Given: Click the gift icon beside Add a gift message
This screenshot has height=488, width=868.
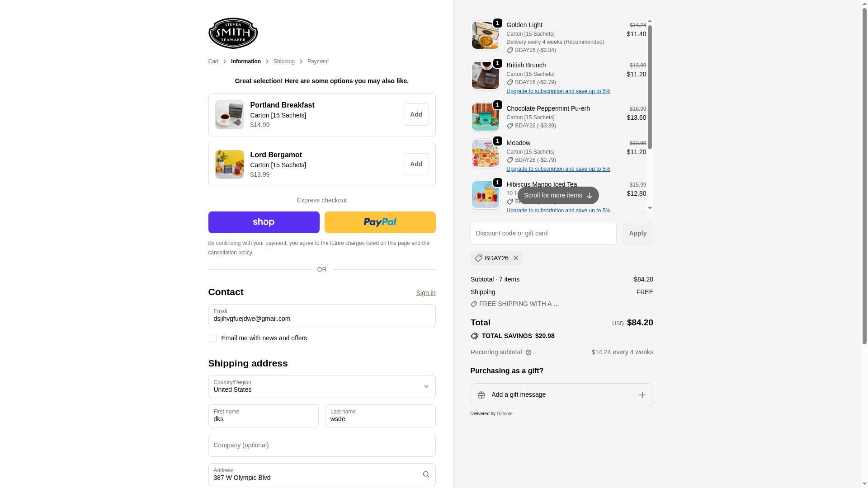Looking at the screenshot, I should click(481, 395).
